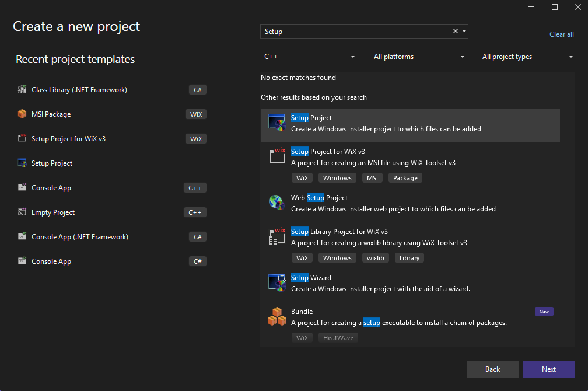This screenshot has width=588, height=391.
Task: Click the Web Setup Project globe icon
Action: pyautogui.click(x=276, y=202)
